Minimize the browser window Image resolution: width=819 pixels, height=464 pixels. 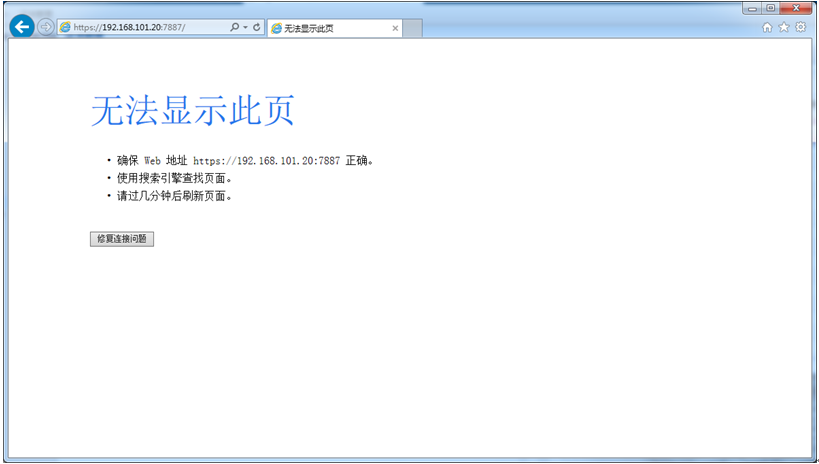click(752, 8)
